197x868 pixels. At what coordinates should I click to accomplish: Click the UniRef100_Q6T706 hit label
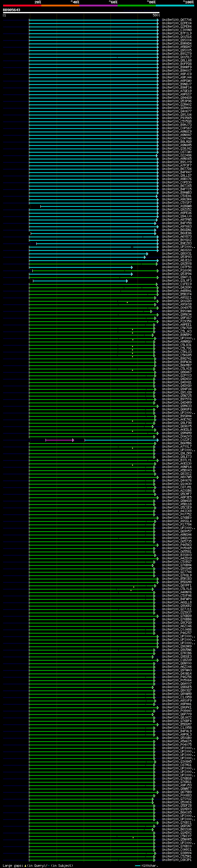coord(176,20)
